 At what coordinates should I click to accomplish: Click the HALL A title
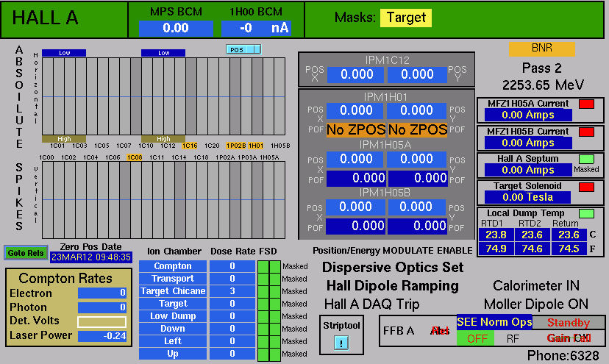[45, 18]
